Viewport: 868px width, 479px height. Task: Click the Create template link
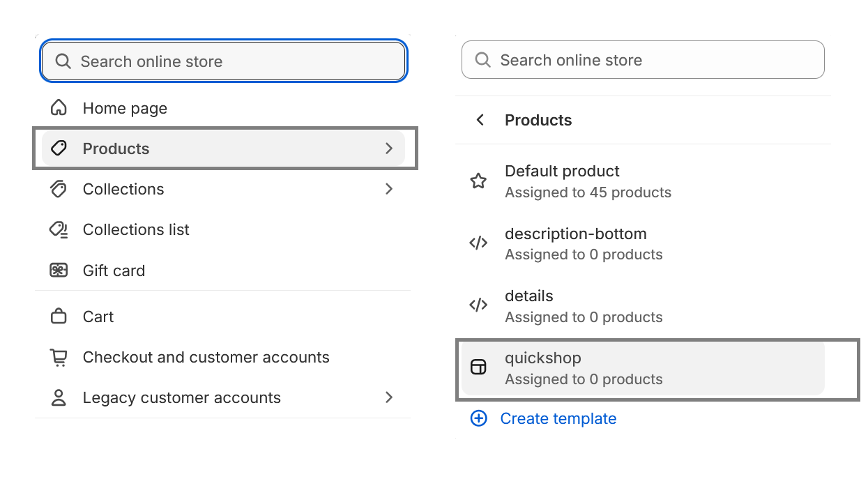(x=558, y=418)
